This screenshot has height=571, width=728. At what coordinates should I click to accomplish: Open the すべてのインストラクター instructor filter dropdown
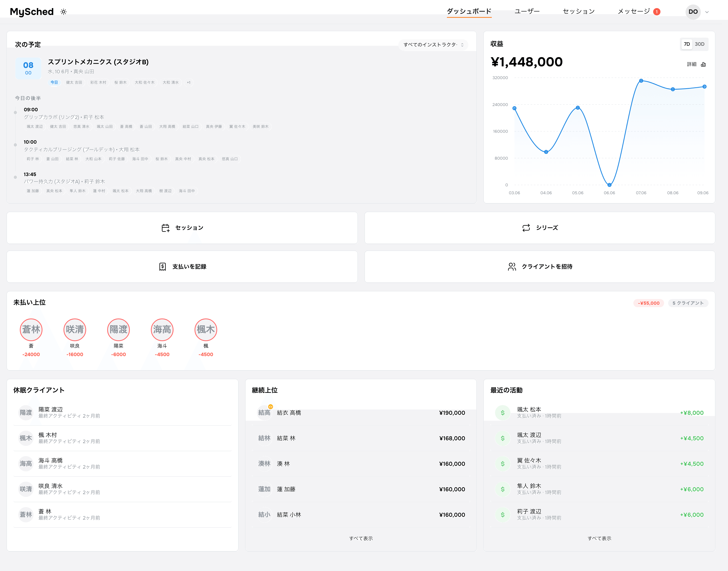pos(433,45)
